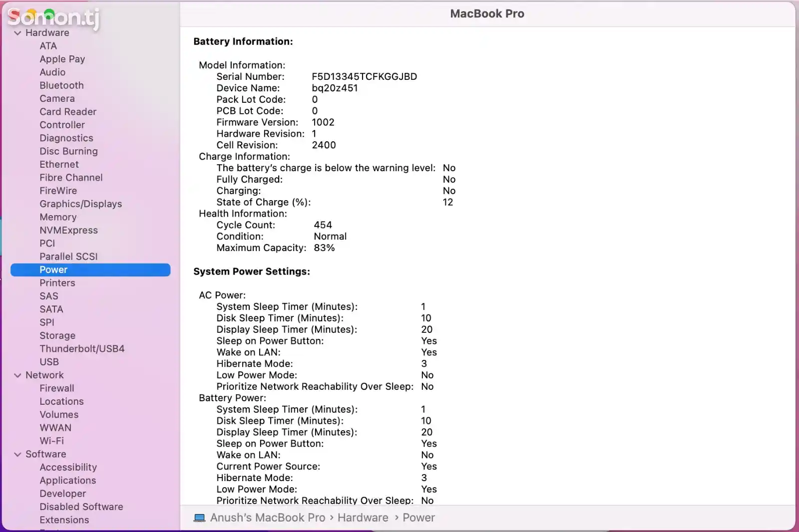This screenshot has height=532, width=799.
Task: Open Memory information
Action: point(58,217)
